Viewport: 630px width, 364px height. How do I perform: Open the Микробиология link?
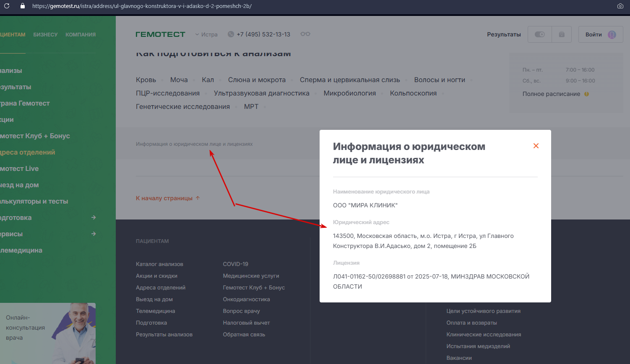pos(350,93)
